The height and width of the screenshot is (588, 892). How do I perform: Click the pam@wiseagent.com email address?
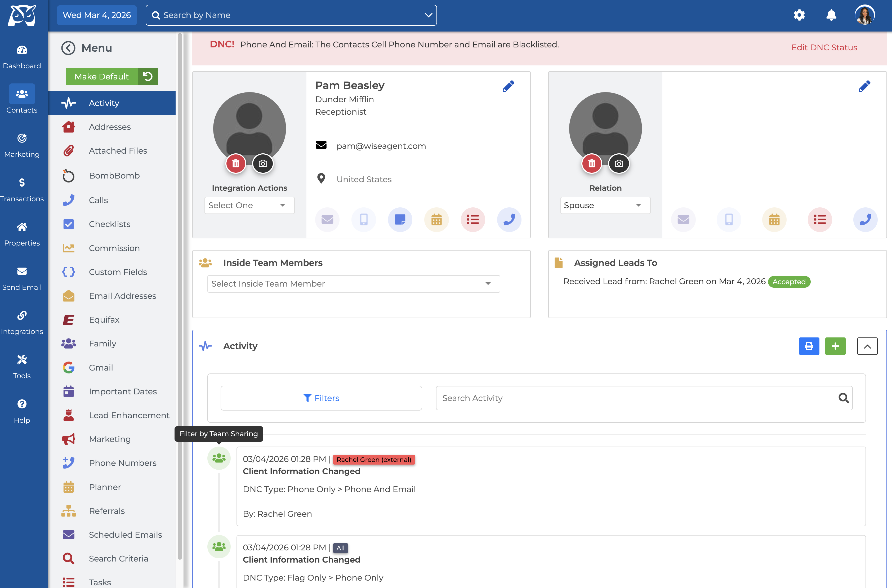coord(381,146)
